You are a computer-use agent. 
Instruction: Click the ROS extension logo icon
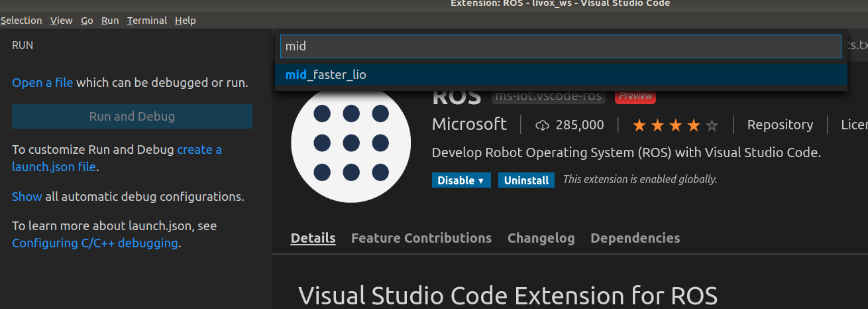(x=351, y=143)
